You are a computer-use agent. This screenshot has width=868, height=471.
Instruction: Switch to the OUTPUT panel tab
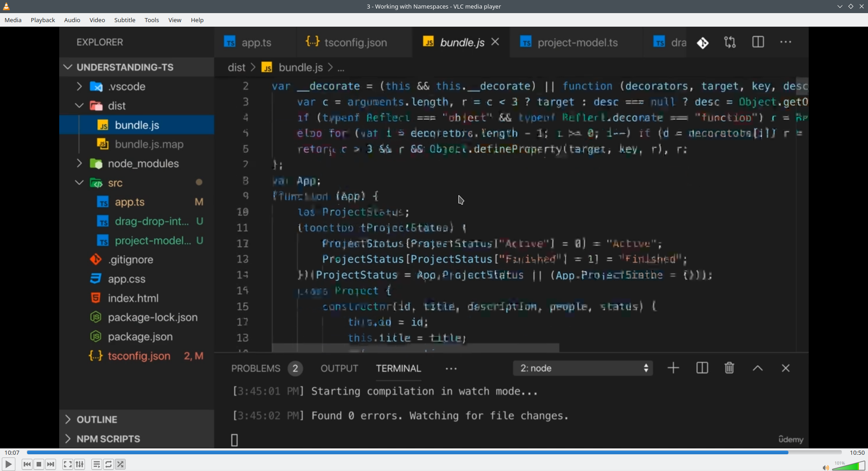click(340, 369)
